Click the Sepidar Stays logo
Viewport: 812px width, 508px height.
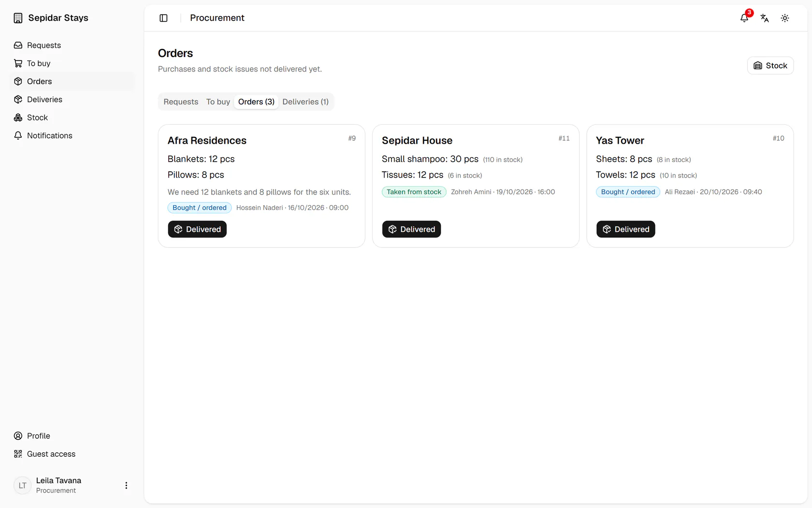click(x=51, y=18)
